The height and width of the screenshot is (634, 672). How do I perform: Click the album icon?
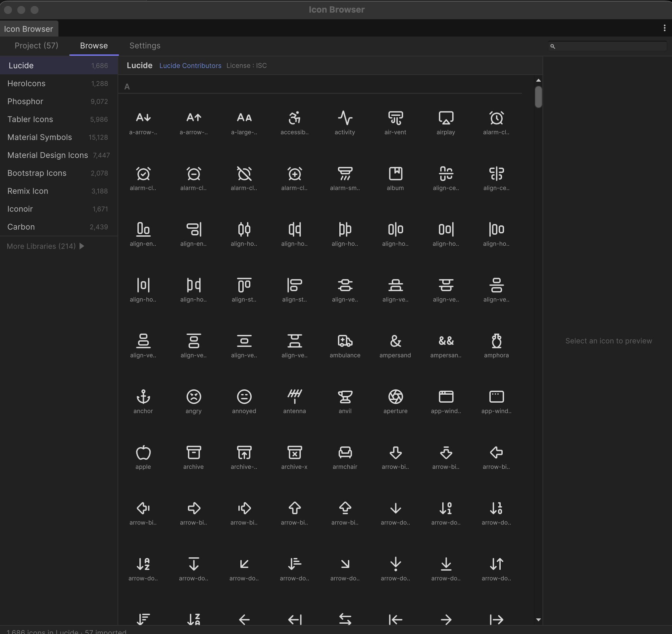[x=395, y=174]
